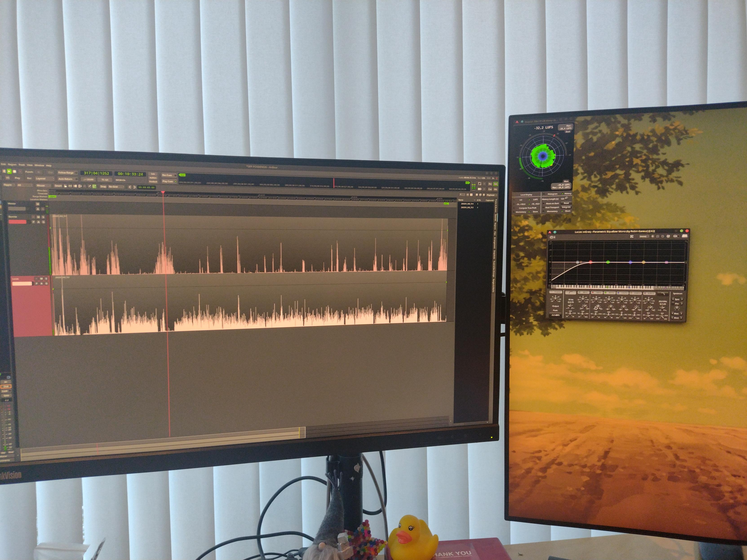
Task: Click the bypass power icon in EQ window
Action: (x=552, y=237)
